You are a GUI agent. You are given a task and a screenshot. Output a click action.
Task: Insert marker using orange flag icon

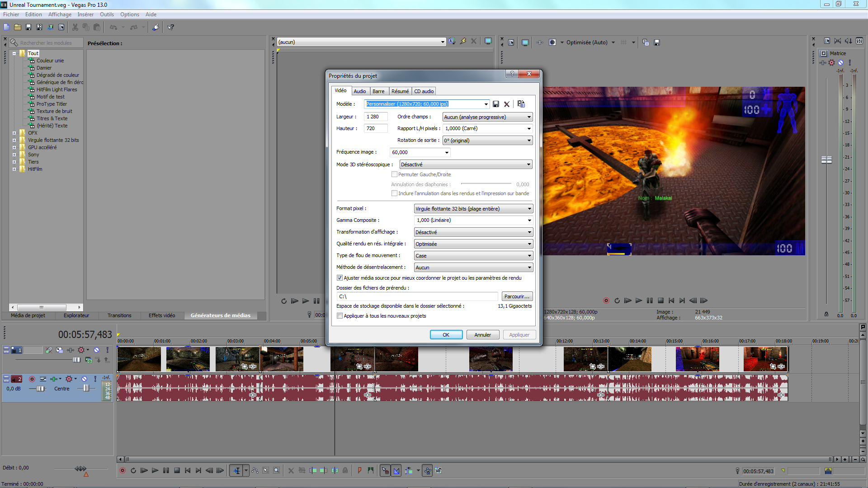point(360,471)
